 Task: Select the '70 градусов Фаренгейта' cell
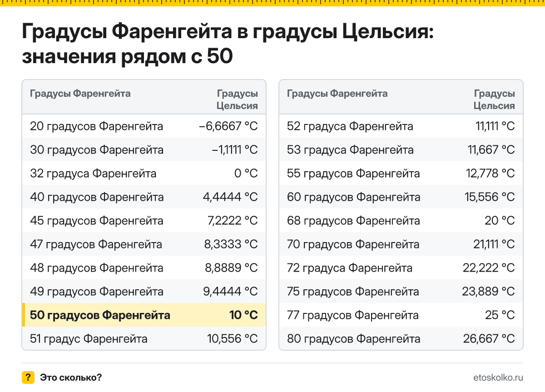coord(353,244)
